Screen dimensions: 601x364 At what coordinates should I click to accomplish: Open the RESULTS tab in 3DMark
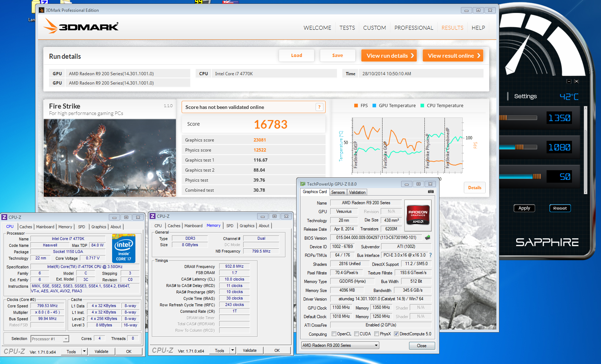[x=452, y=28]
